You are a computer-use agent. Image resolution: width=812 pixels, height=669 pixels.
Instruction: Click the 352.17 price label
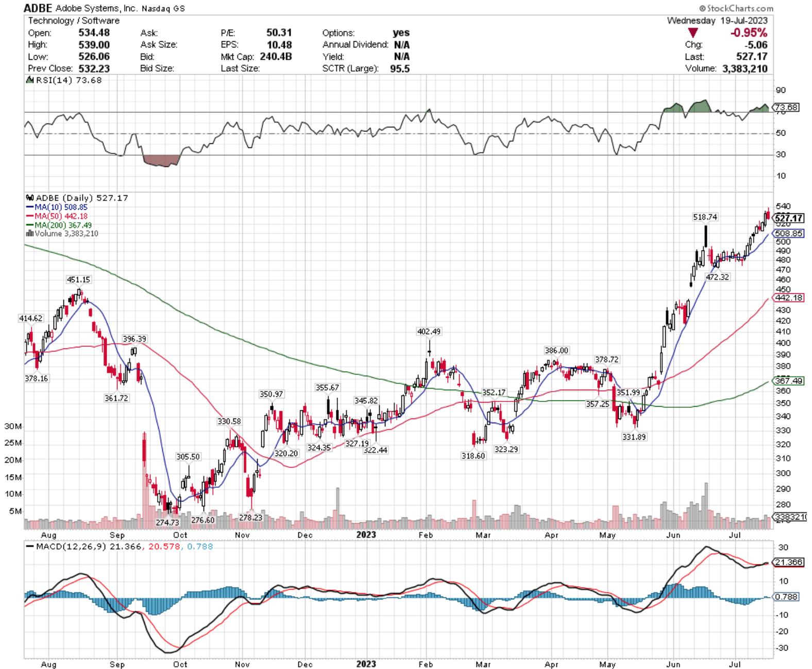(x=494, y=392)
